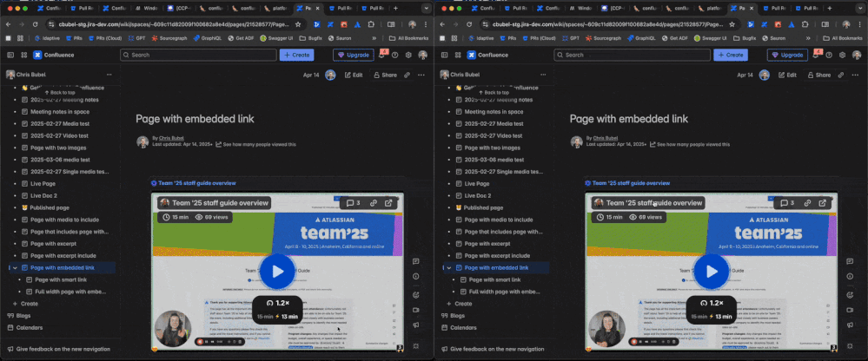Image resolution: width=868 pixels, height=361 pixels.
Task: Click the megaphone icon in right window rail
Action: click(850, 325)
